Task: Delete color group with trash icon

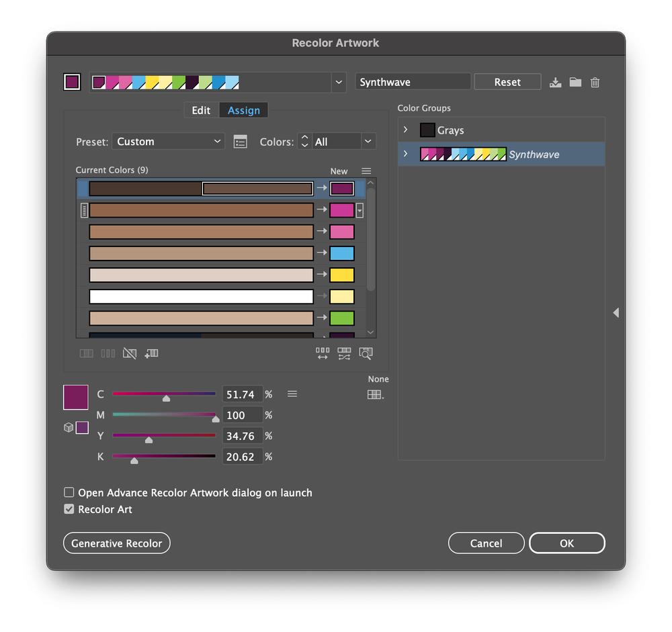Action: [595, 82]
